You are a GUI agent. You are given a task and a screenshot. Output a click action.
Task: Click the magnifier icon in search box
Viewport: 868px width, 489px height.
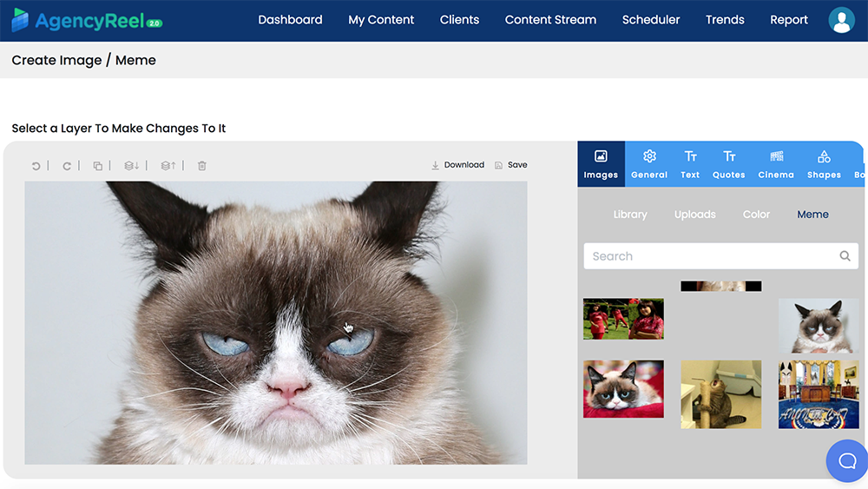click(845, 256)
